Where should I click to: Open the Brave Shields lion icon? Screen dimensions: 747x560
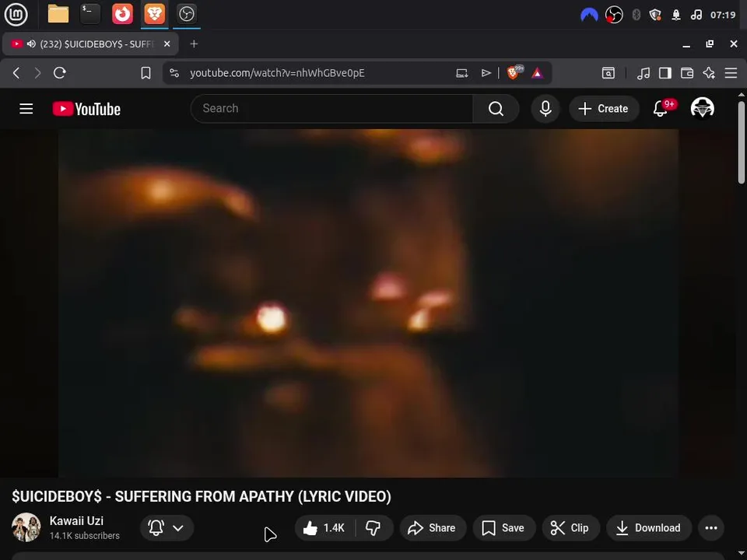coord(514,72)
